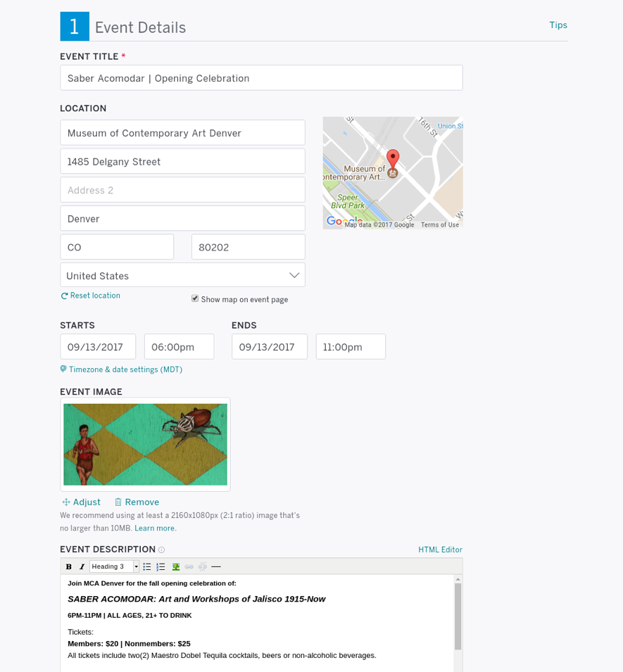This screenshot has width=623, height=672.
Task: Click the end date 09/13/2017 field
Action: 270,347
